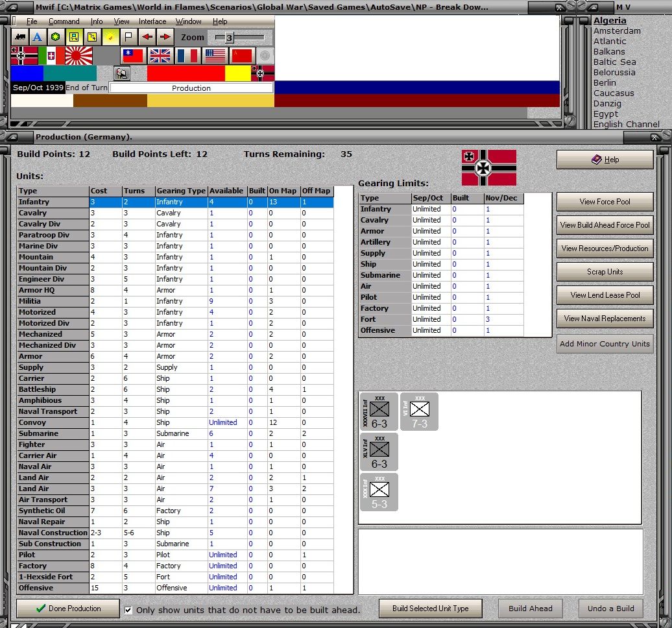This screenshot has width=672, height=628.
Task: Click the red left arrow toolbar icon
Action: pyautogui.click(x=147, y=37)
